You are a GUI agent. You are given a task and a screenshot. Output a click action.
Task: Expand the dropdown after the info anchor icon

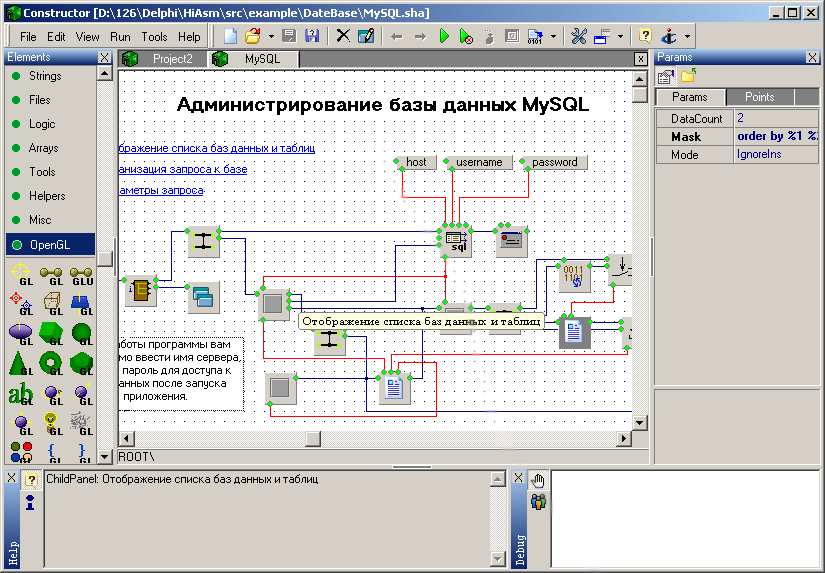[687, 36]
